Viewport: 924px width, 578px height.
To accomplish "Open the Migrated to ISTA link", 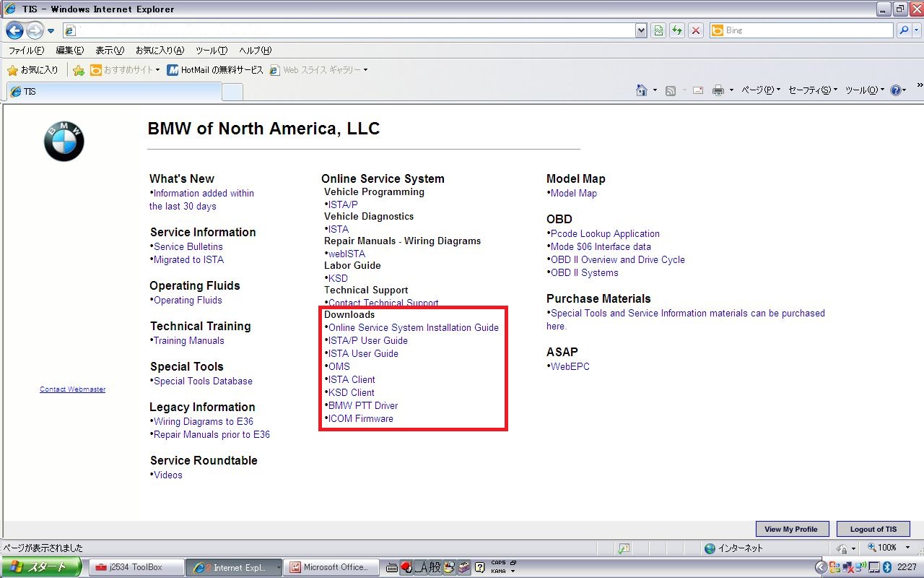I will point(188,259).
